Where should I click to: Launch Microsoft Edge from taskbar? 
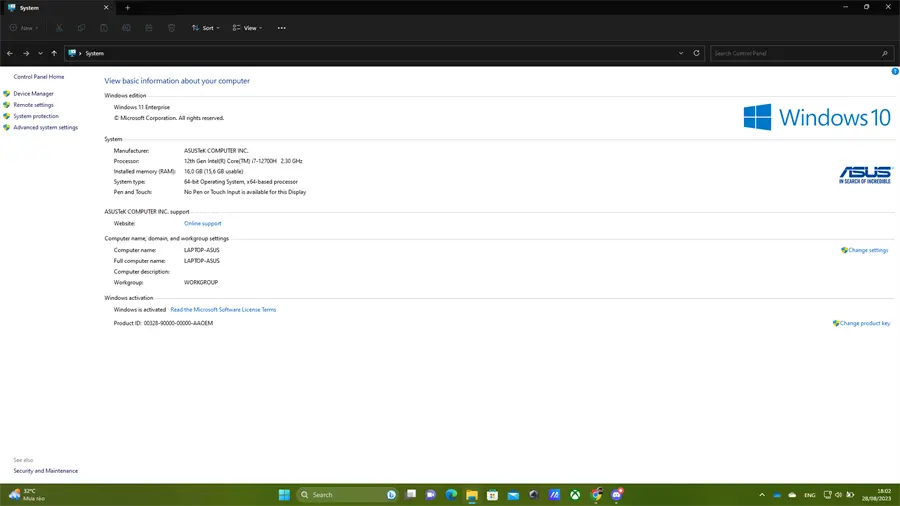coord(451,495)
